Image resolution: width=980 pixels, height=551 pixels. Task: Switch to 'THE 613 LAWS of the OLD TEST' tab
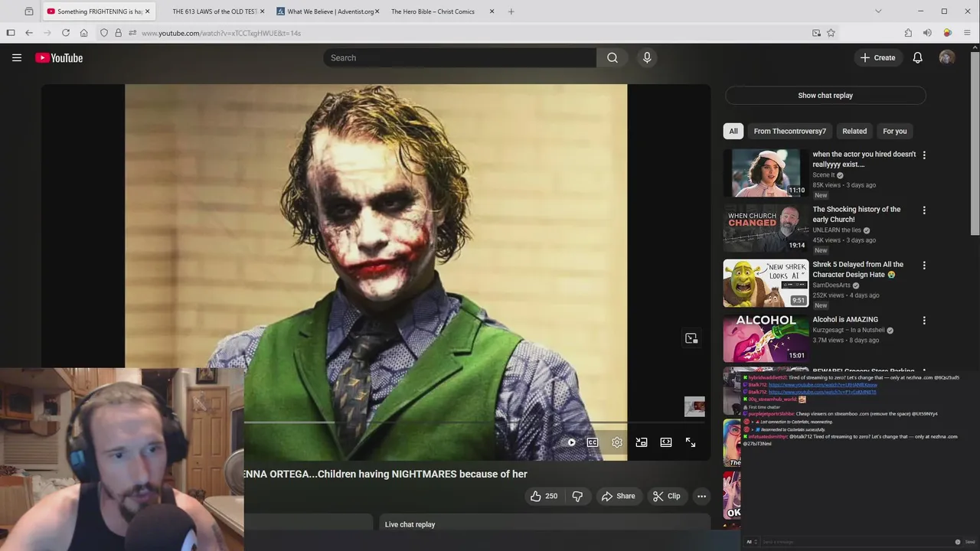[214, 11]
